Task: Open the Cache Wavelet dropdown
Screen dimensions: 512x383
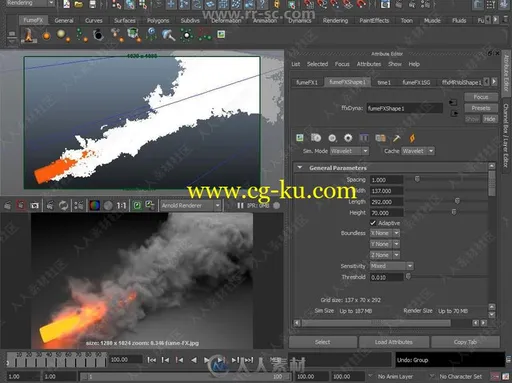Action: (x=418, y=151)
